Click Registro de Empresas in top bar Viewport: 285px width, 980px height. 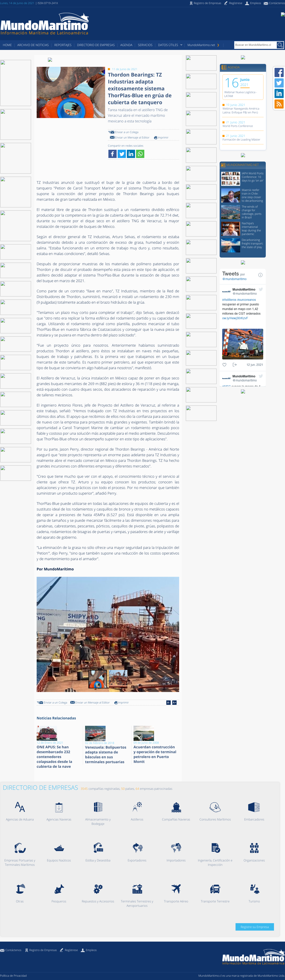[x=205, y=3]
